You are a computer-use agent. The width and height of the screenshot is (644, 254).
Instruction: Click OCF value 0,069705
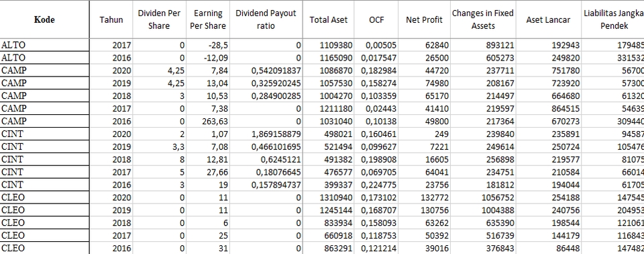click(376, 172)
